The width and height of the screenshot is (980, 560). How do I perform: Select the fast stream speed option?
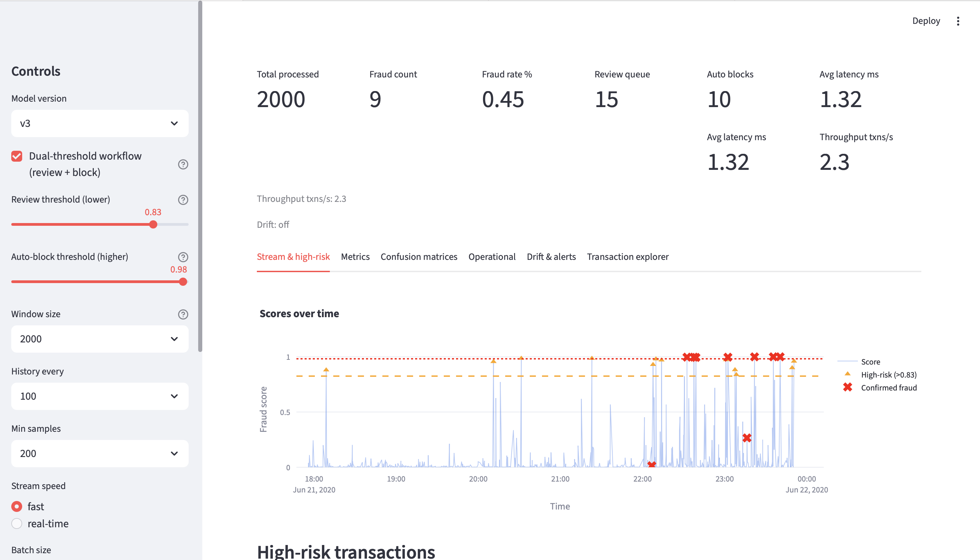[x=16, y=506]
